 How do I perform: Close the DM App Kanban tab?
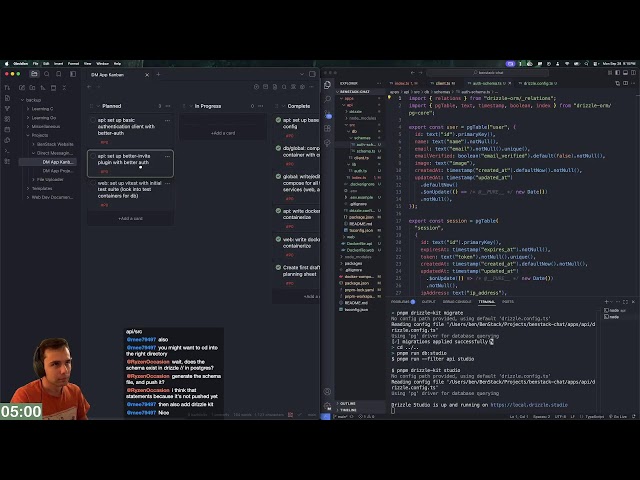(147, 75)
